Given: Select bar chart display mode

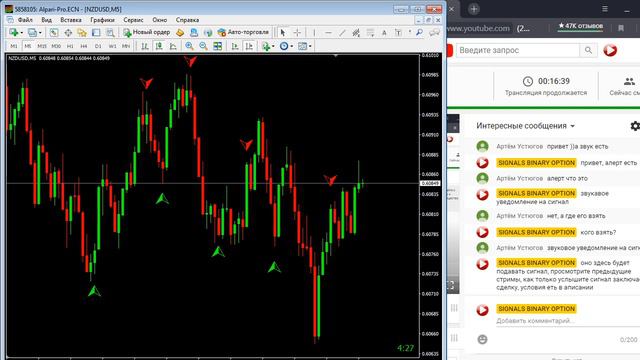Looking at the screenshot, I should pyautogui.click(x=145, y=46).
